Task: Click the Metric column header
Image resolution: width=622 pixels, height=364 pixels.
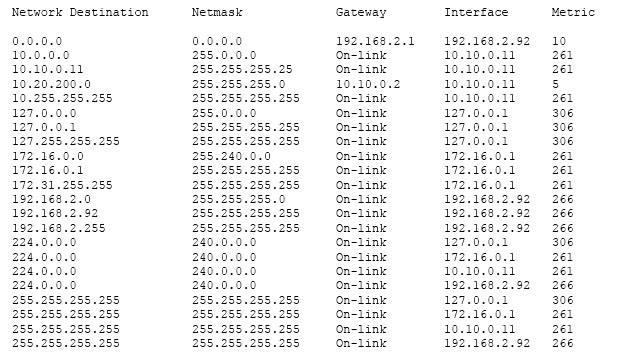Action: 573,12
